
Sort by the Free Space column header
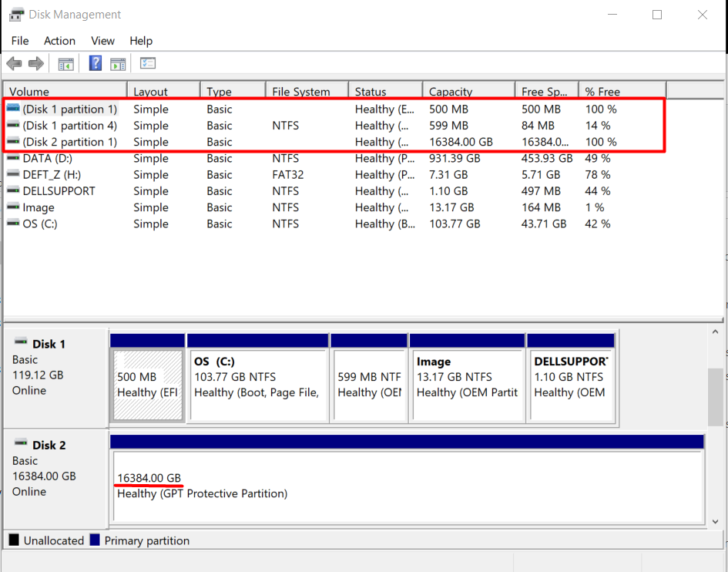(x=547, y=91)
